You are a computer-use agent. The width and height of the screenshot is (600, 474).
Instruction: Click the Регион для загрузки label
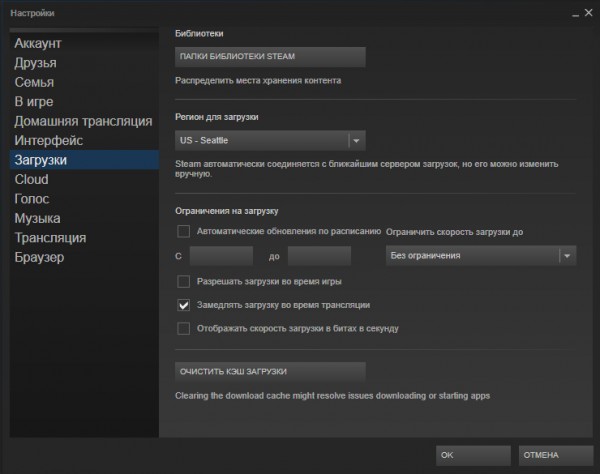pyautogui.click(x=217, y=117)
